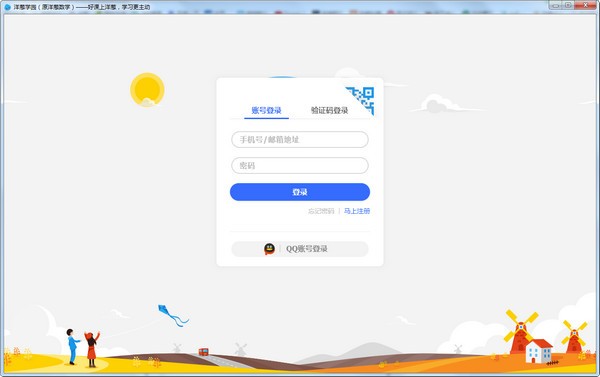Open the 忘记密码 link
600x377 pixels.
pos(321,211)
